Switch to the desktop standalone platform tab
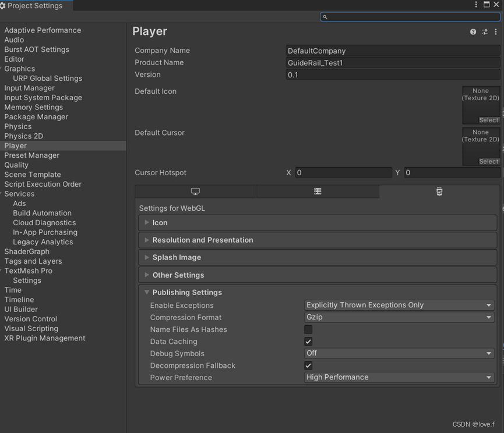Screen dimensions: 504x433 pyautogui.click(x=195, y=191)
